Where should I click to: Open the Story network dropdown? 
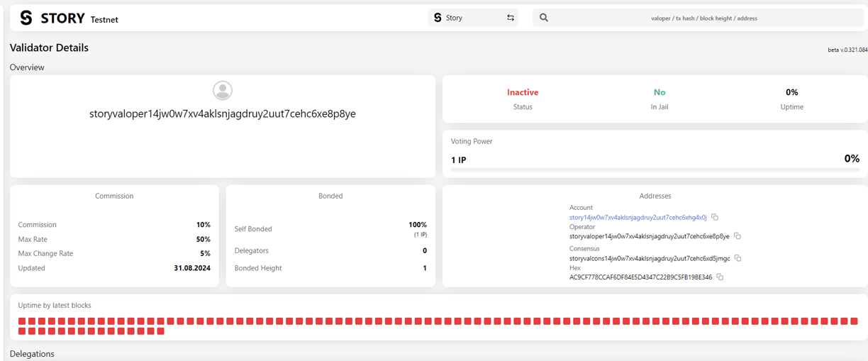coord(473,18)
